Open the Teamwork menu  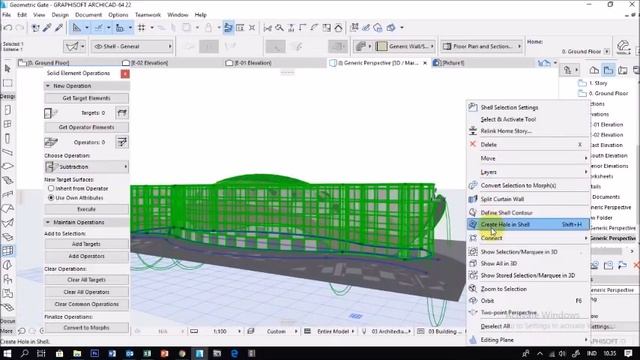(148, 15)
